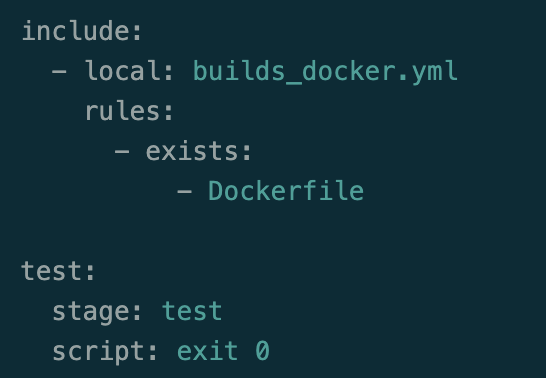Click the dash before 'exists:'
Viewport: 546px width, 378px height.
(x=122, y=151)
